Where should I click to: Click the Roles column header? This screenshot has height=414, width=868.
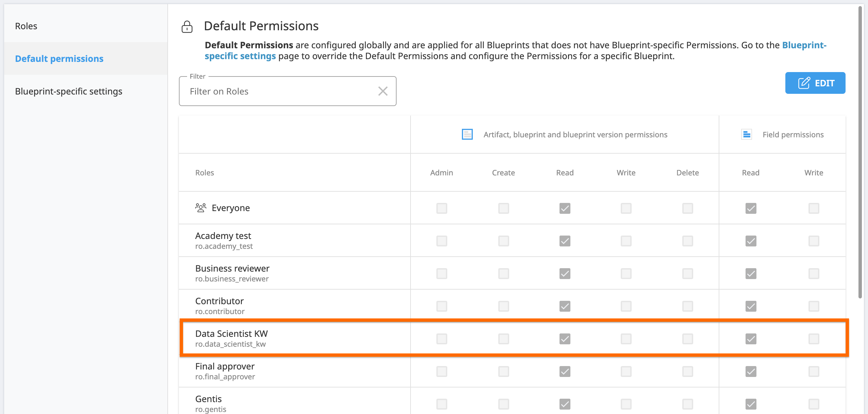[x=205, y=173]
